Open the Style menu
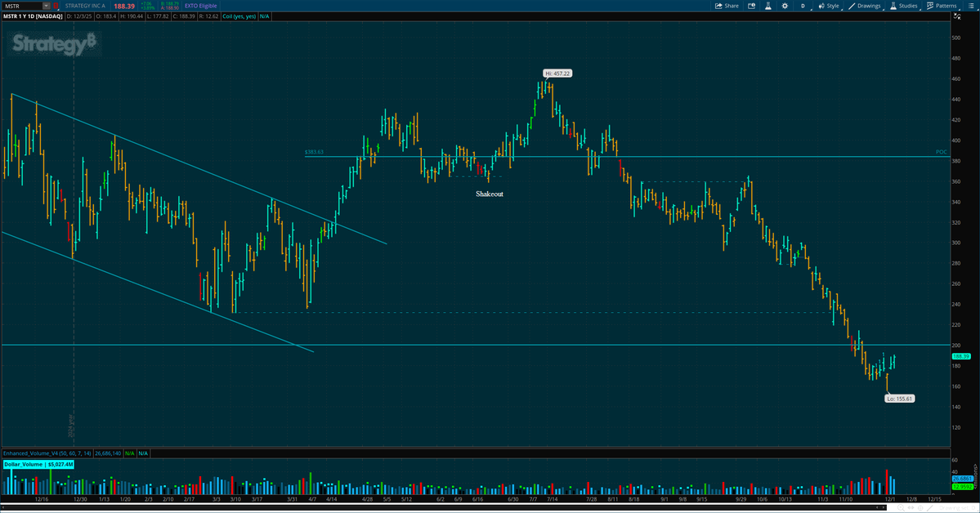 pos(830,6)
